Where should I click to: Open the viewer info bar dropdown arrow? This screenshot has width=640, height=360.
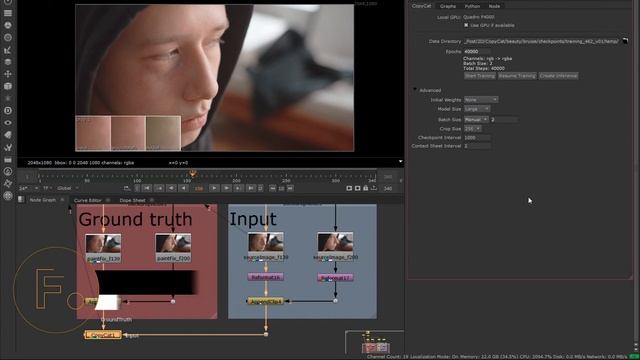pos(400,162)
